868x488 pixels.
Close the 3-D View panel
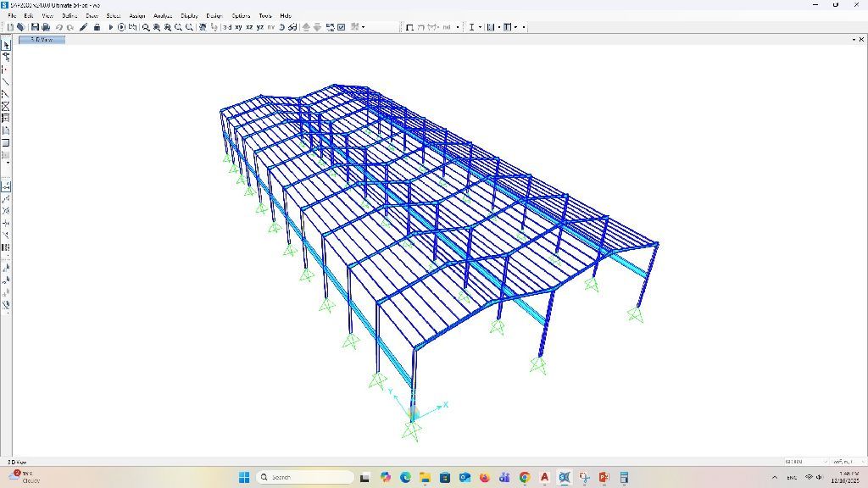tap(861, 39)
